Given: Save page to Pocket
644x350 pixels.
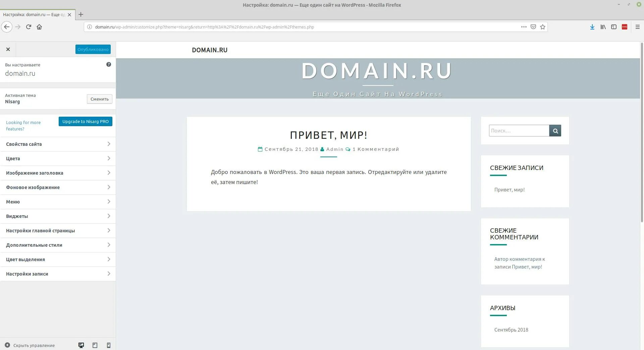Looking at the screenshot, I should (x=533, y=27).
